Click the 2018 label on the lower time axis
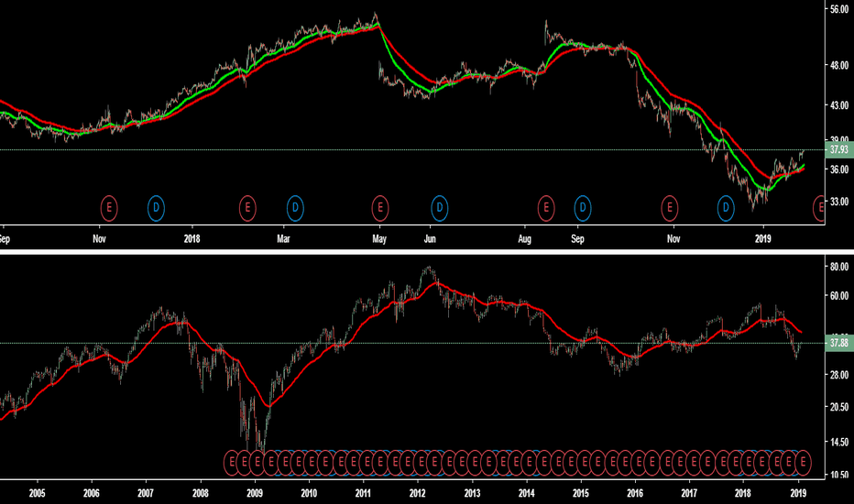 [x=743, y=493]
